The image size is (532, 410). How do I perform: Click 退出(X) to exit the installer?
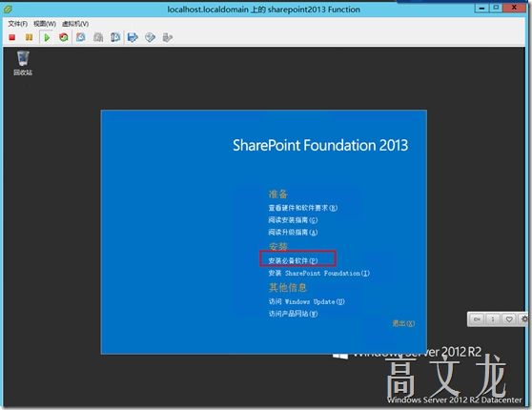pyautogui.click(x=403, y=324)
